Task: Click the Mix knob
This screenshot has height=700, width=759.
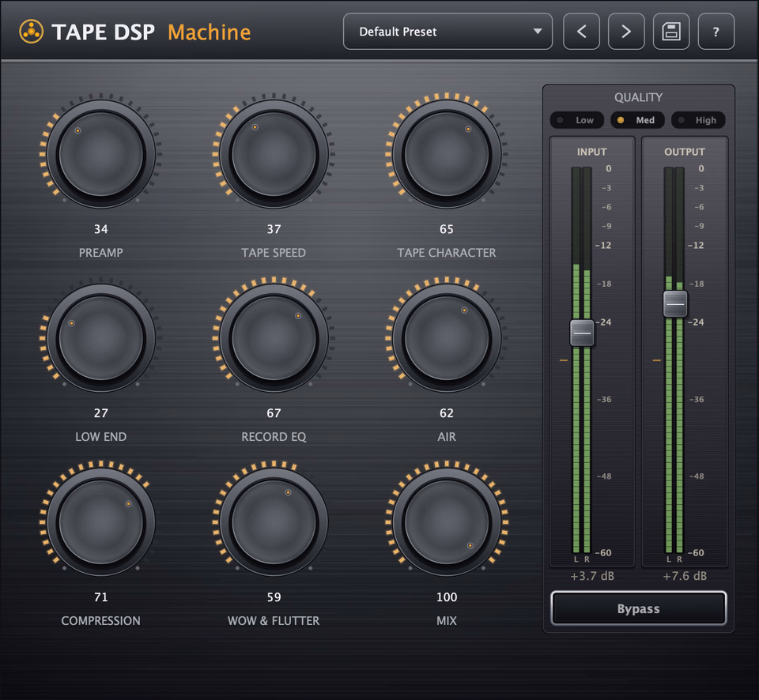Action: coord(446,522)
